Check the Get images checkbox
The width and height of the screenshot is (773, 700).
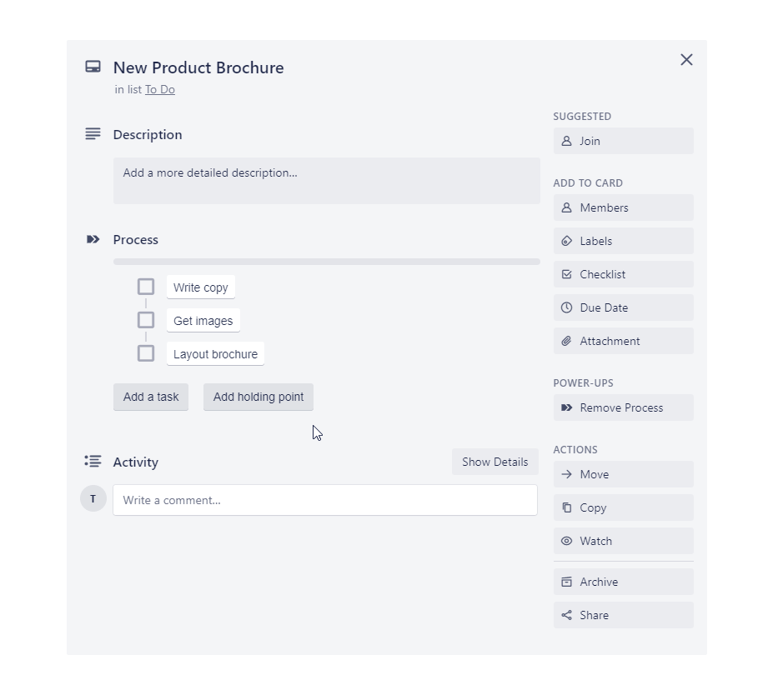point(145,319)
